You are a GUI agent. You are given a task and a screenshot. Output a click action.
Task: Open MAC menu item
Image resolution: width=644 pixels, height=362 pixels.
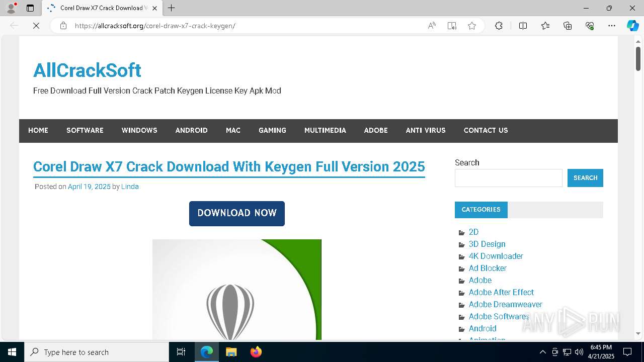pos(233,130)
